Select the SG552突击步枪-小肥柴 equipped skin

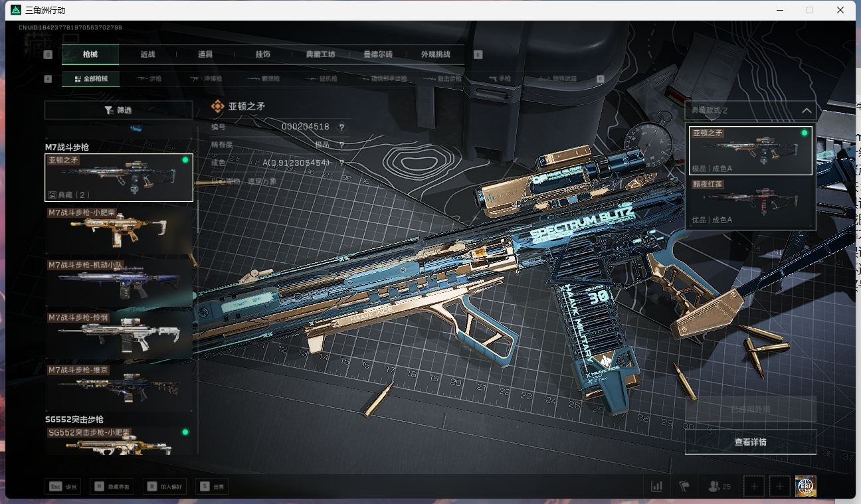pyautogui.click(x=118, y=441)
